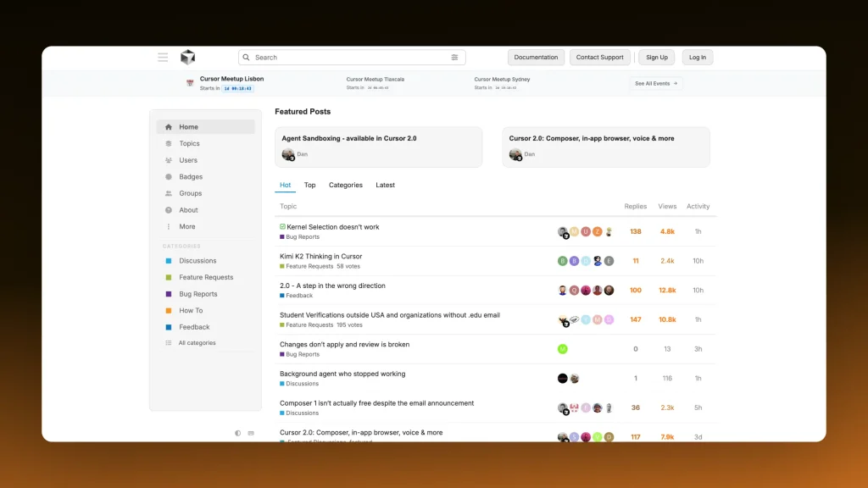Open the Cursor Meetup Sydney event
Image resolution: width=868 pixels, height=488 pixels.
[502, 79]
